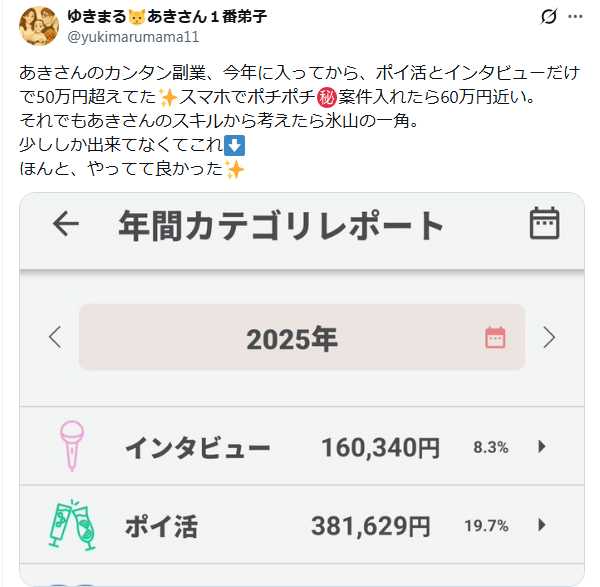The image size is (600, 587).
Task: Click the 年間カテゴリレポート title
Action: click(281, 224)
